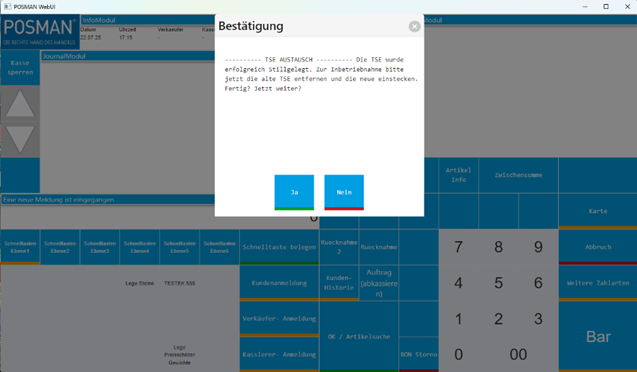
Task: Decline the dialog with Nein
Action: click(344, 192)
